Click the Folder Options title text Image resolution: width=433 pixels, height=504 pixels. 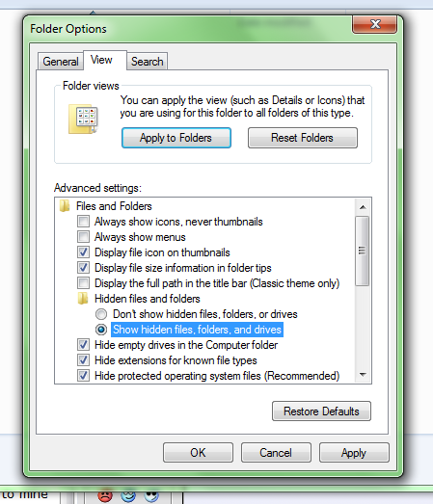(68, 29)
